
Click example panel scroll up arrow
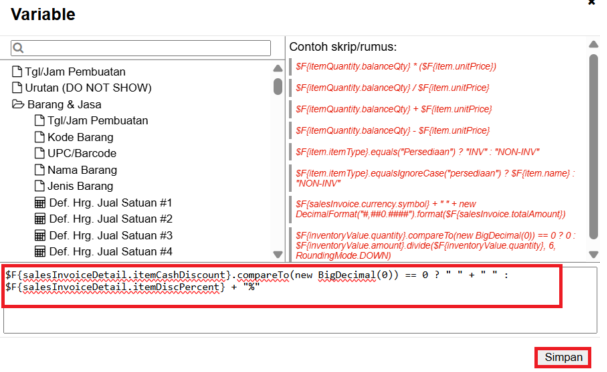(x=593, y=45)
